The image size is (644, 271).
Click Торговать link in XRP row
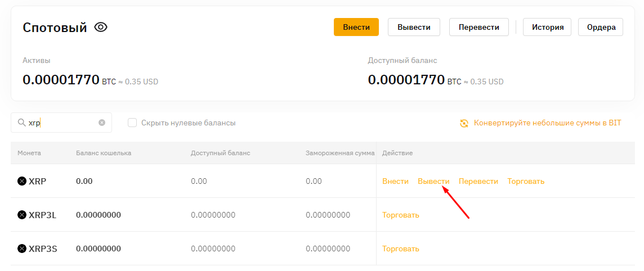tap(526, 181)
